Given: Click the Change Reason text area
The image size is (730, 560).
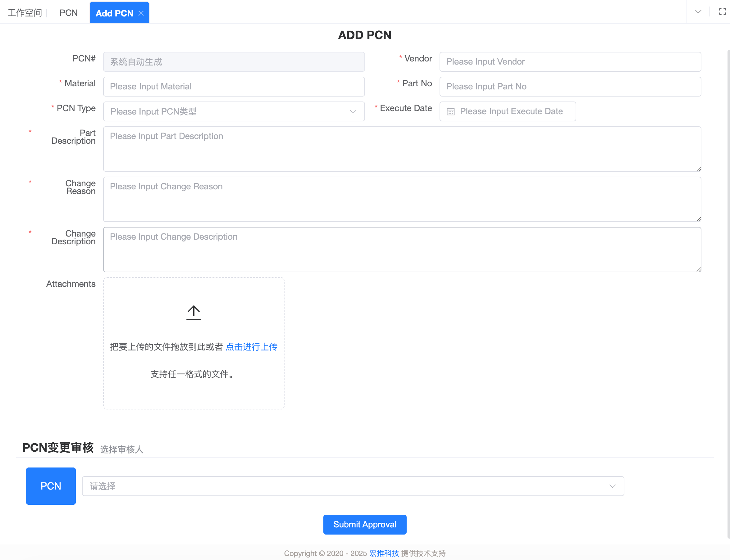Looking at the screenshot, I should pos(402,199).
